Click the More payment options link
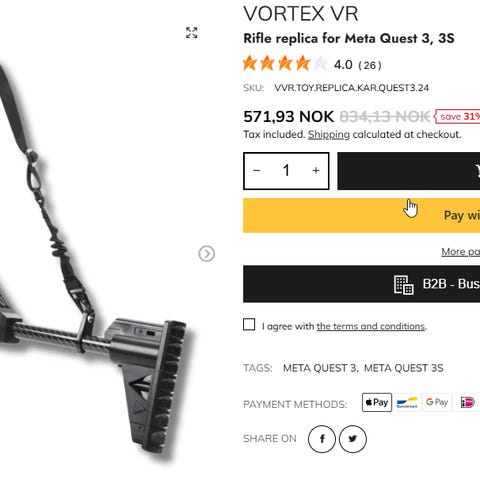 [x=461, y=252]
